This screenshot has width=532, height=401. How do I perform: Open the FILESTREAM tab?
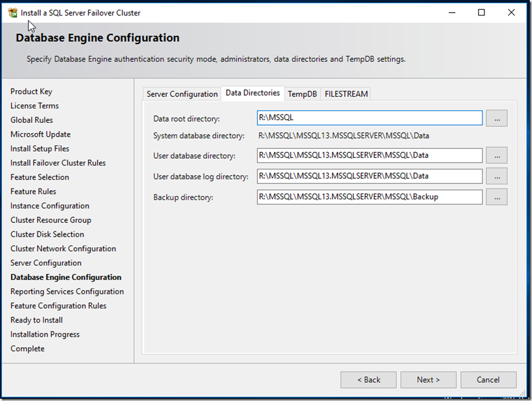click(346, 94)
